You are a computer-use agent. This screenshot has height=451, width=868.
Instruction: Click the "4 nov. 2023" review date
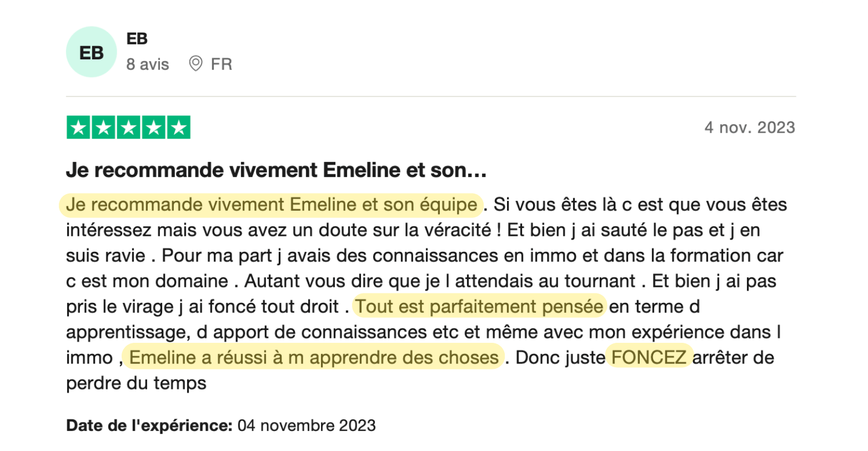749,128
